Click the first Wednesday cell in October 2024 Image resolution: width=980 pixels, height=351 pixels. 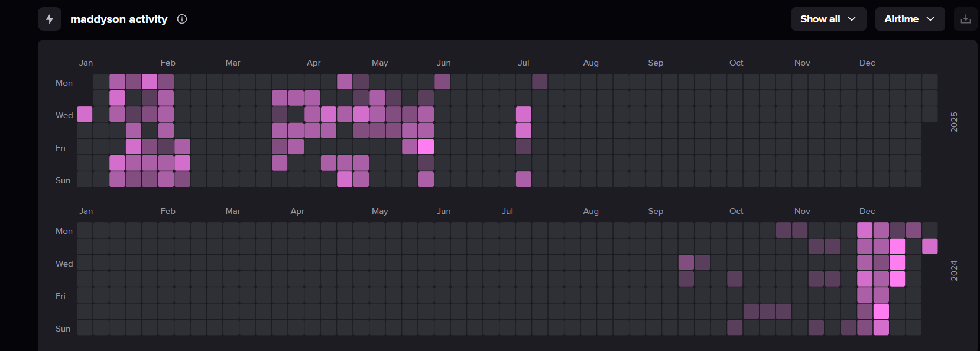coord(686,262)
